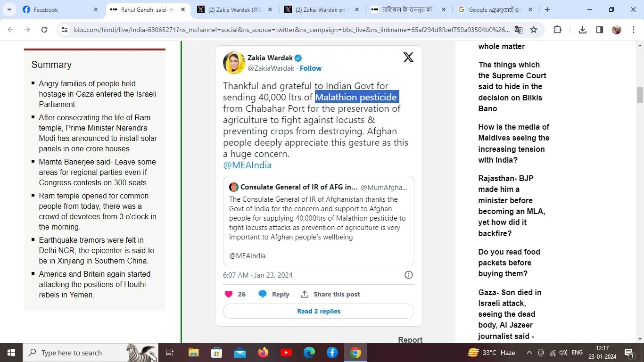
Task: Click Zakia Wardak's profile picture
Action: click(x=234, y=63)
